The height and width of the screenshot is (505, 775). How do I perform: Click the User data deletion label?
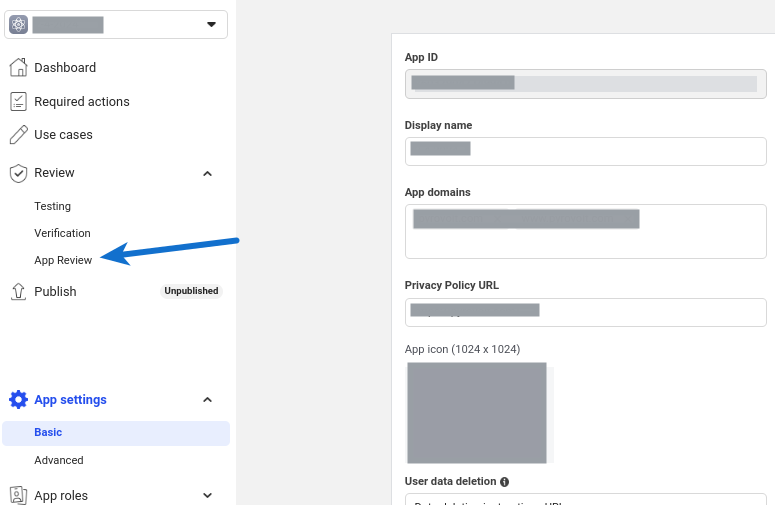pos(450,481)
